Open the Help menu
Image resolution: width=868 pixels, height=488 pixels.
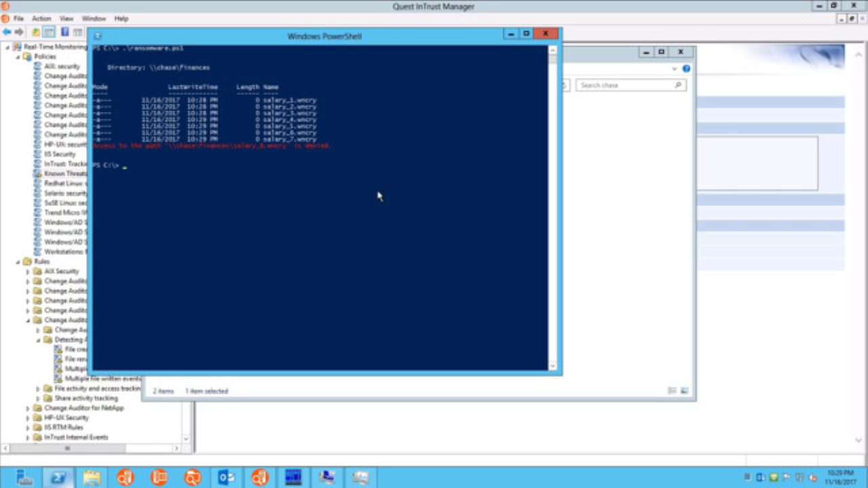click(x=121, y=18)
